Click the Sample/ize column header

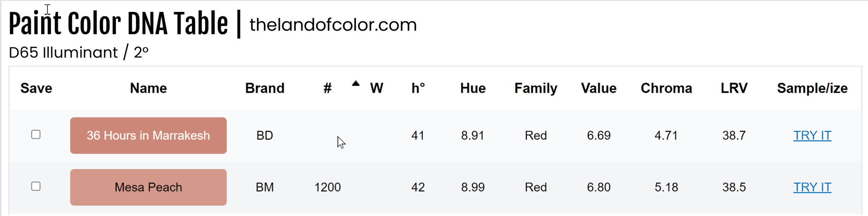[x=812, y=88]
